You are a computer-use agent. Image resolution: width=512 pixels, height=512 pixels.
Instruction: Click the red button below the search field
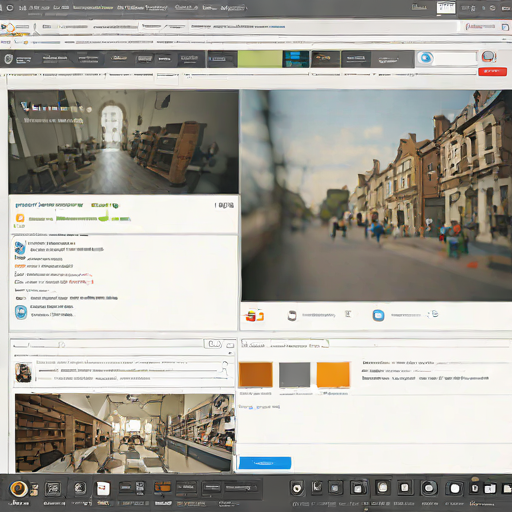pos(492,71)
